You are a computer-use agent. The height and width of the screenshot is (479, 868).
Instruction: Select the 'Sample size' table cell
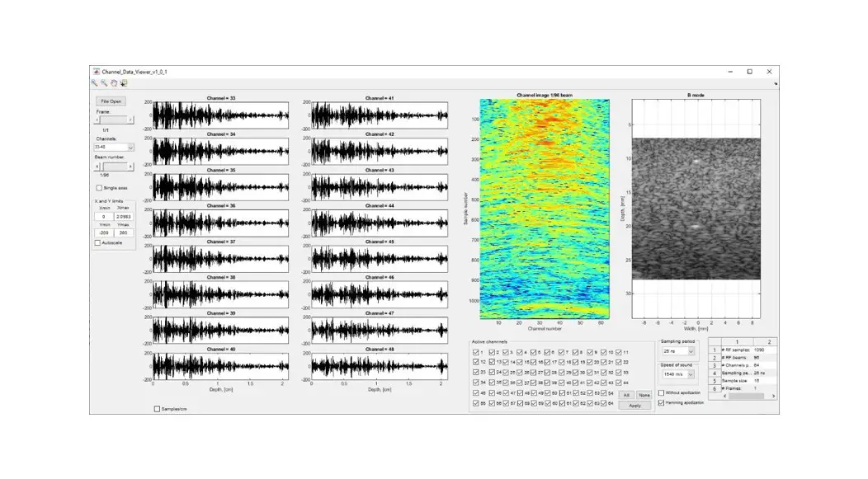[736, 381]
